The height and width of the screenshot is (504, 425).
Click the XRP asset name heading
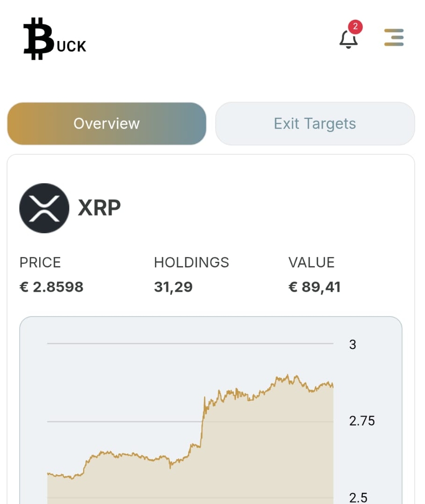tap(99, 208)
